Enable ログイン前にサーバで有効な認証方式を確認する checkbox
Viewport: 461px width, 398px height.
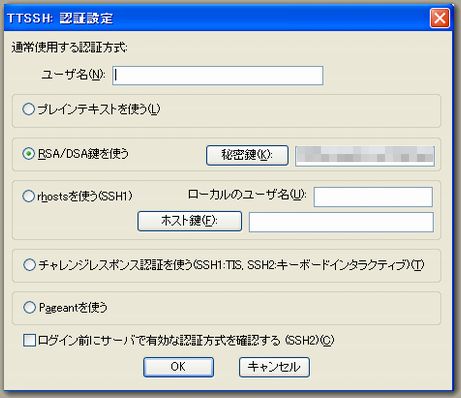[29, 340]
